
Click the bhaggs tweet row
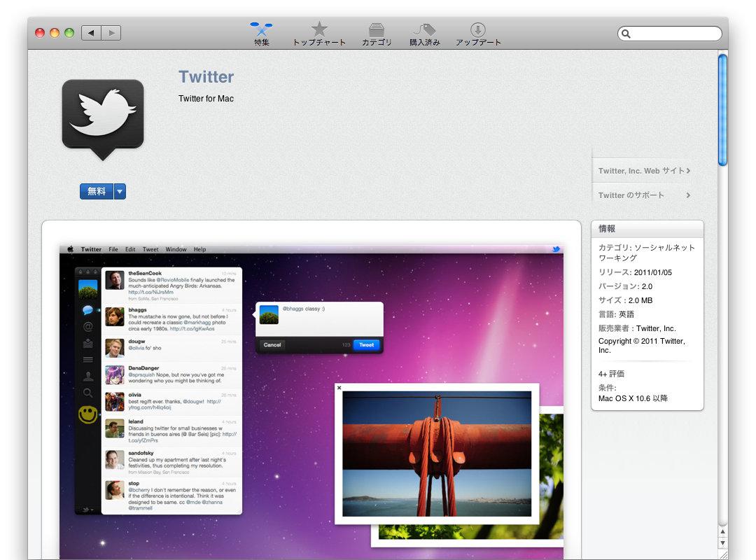coord(171,319)
